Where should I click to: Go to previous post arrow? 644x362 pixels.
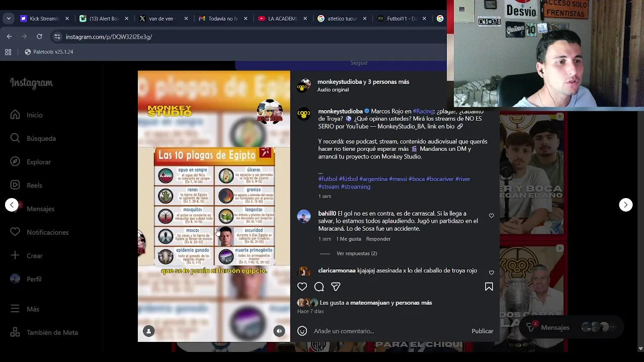click(12, 205)
